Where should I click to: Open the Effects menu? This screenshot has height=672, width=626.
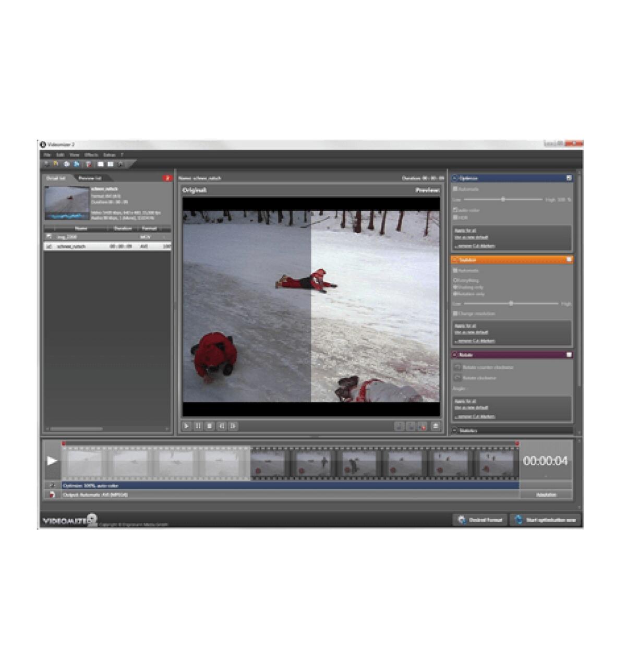pos(91,155)
